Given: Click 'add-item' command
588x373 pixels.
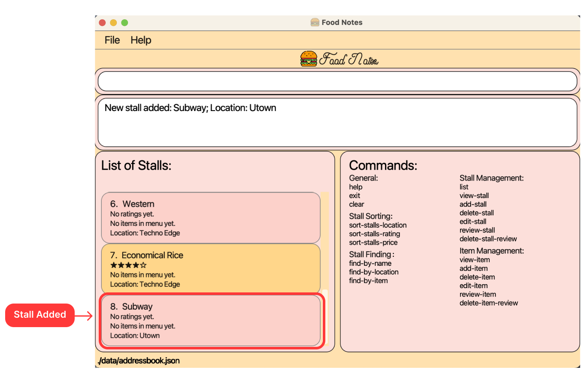Looking at the screenshot, I should [473, 268].
